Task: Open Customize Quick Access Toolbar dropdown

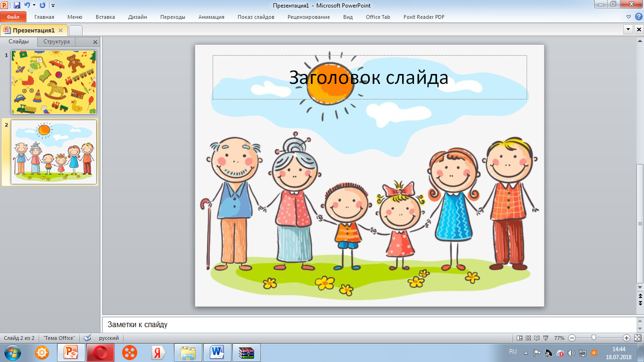Action: [x=52, y=6]
